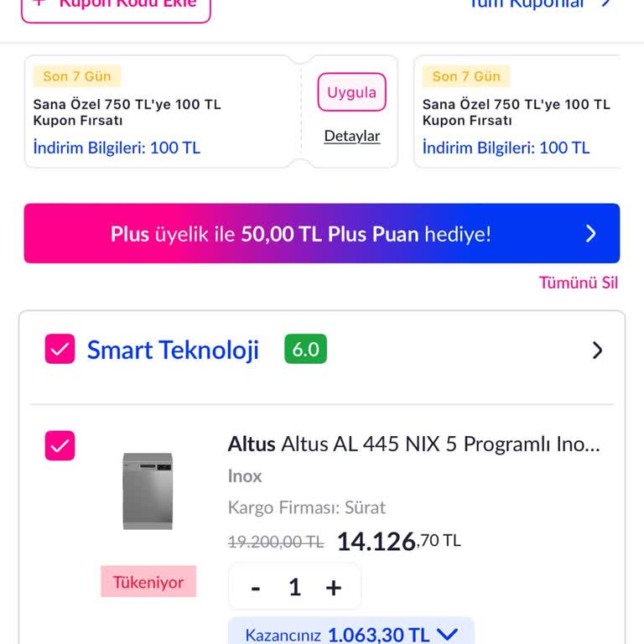Click the 6.0 seller rating badge

305,349
